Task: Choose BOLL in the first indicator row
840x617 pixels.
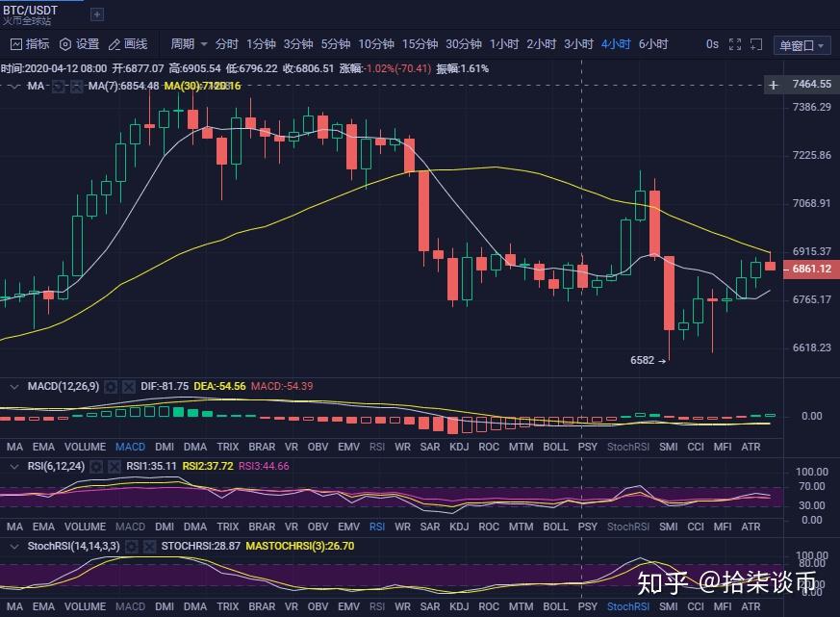Action: tap(555, 447)
